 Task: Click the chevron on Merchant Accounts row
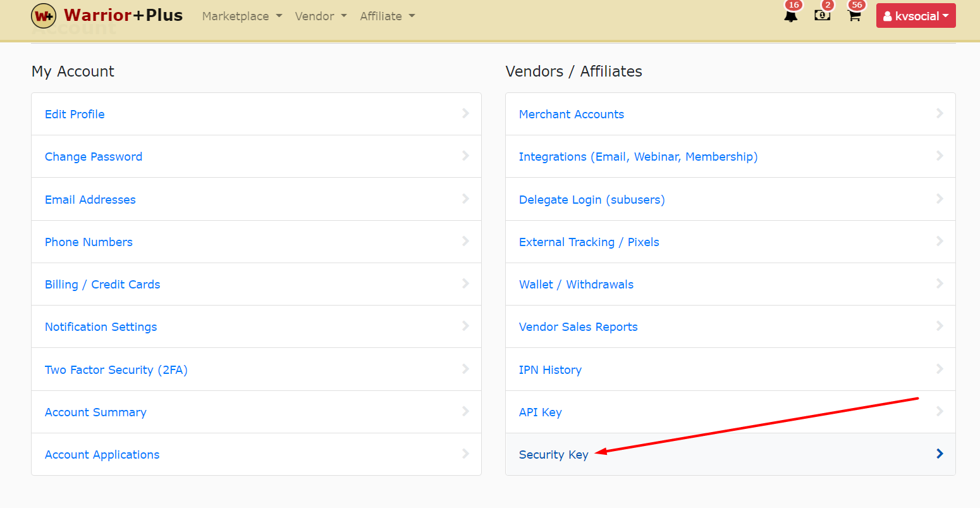[940, 113]
